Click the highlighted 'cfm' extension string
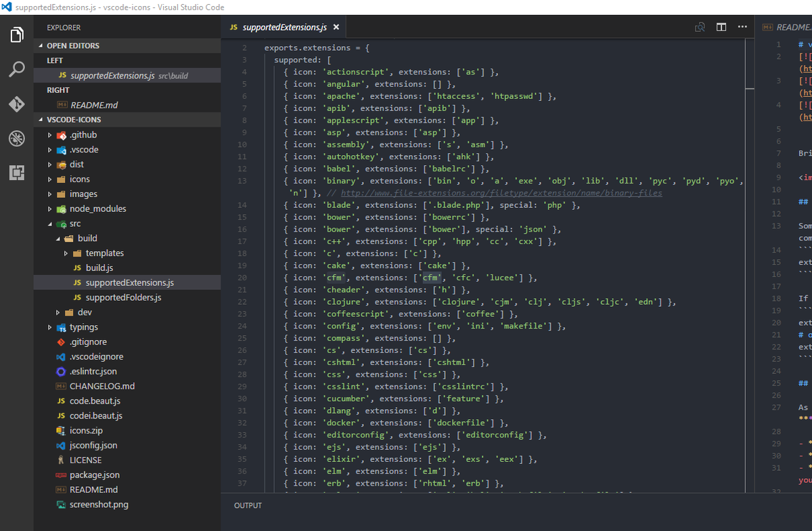Viewport: 812px width, 531px height. pyautogui.click(x=431, y=278)
